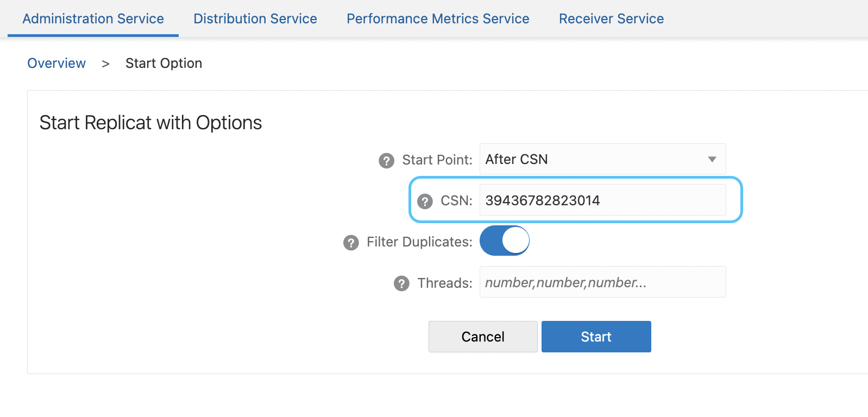Click the Filter Duplicates label
Image resolution: width=868 pixels, height=417 pixels.
pos(419,242)
